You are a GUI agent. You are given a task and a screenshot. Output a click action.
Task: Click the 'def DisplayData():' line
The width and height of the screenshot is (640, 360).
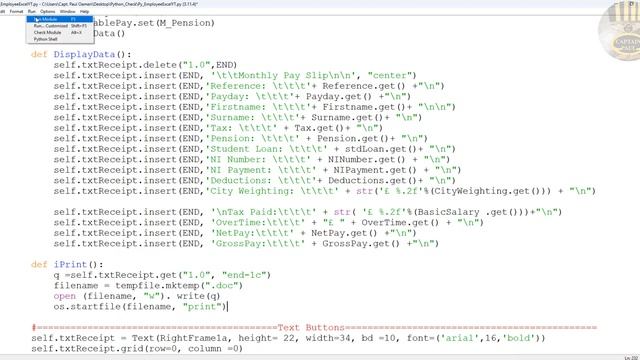pyautogui.click(x=81, y=54)
